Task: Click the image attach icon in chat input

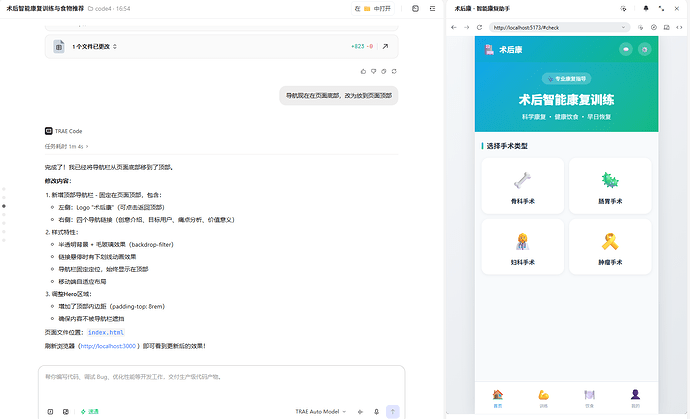Action: 66,412
